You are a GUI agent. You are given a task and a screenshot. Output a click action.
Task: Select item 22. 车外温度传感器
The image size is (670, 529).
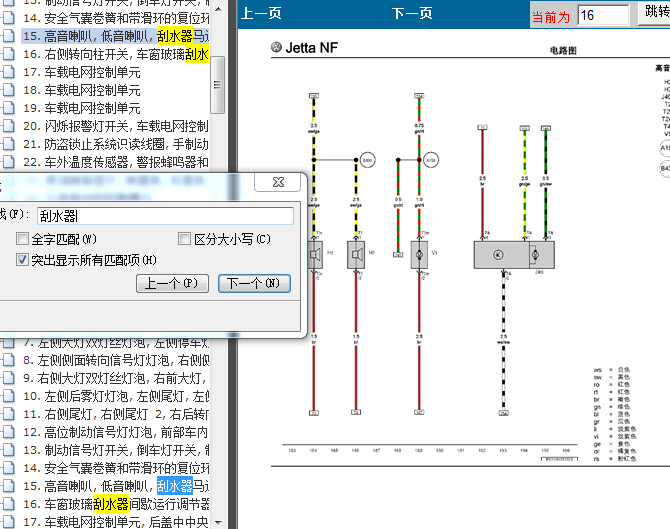(x=116, y=162)
